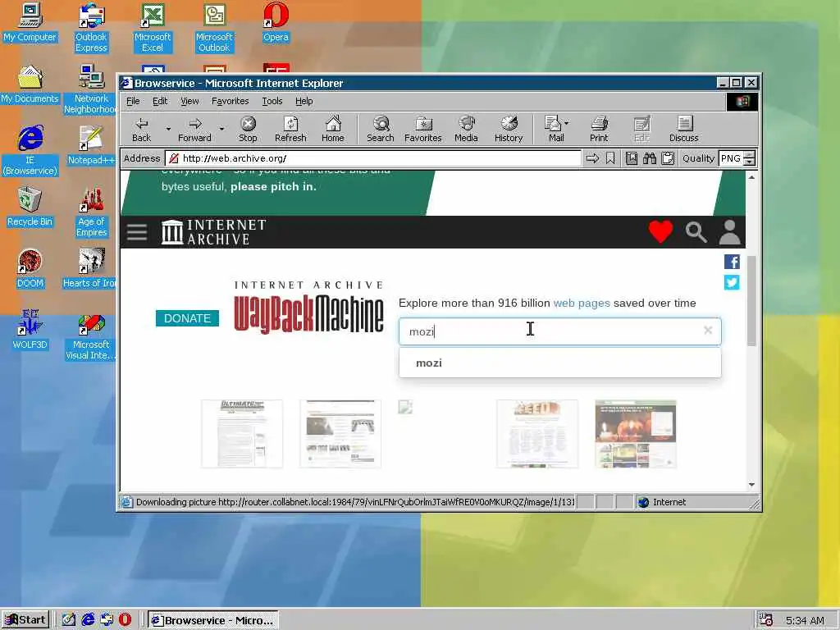This screenshot has width=840, height=630.
Task: Open the Favorites menu
Action: click(x=230, y=101)
